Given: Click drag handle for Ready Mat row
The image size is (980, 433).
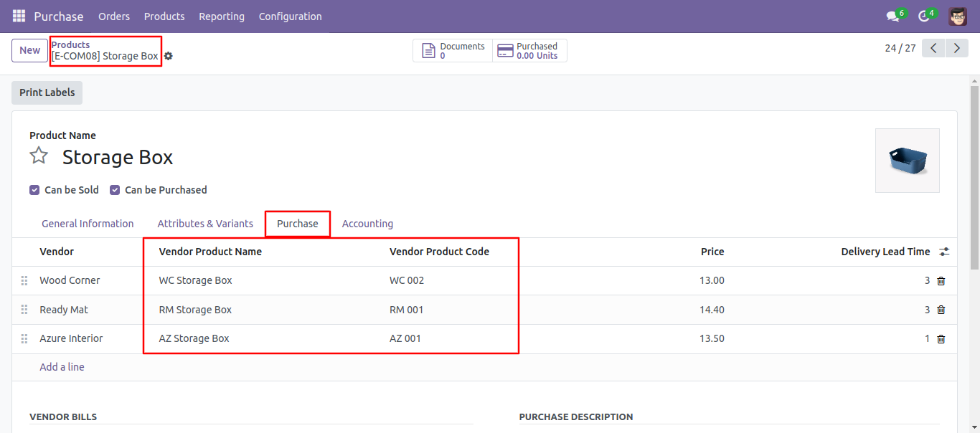Looking at the screenshot, I should click(24, 310).
